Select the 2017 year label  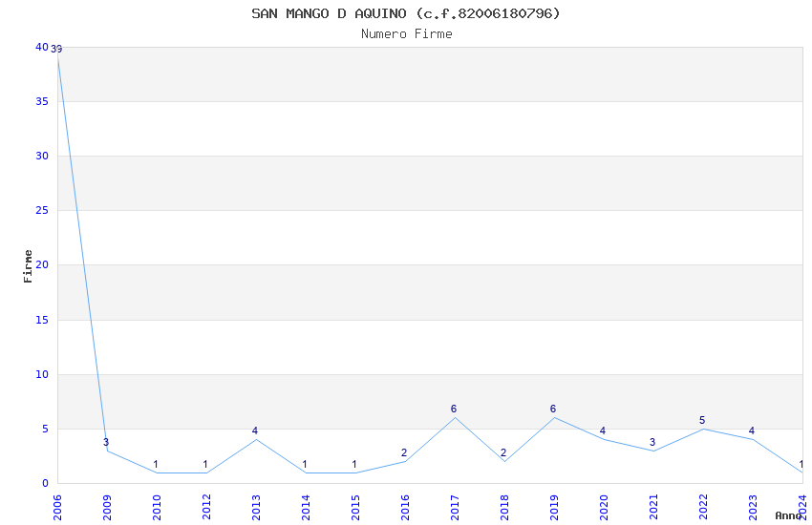tap(455, 508)
